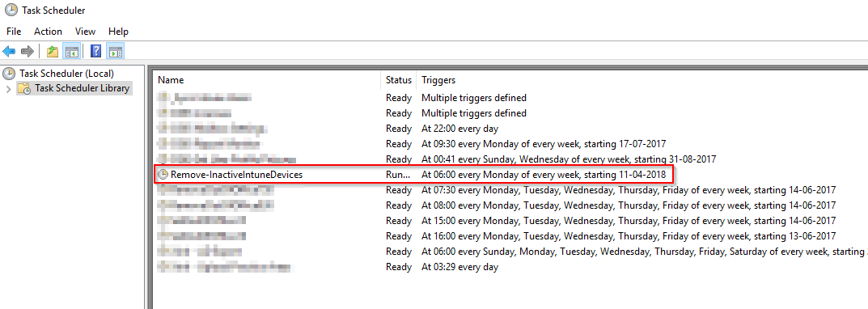868x309 pixels.
Task: Click the Back arrow toolbar icon
Action: 9,52
